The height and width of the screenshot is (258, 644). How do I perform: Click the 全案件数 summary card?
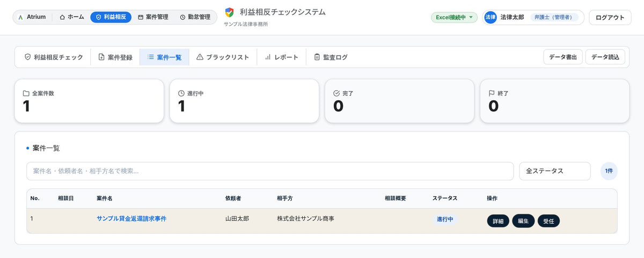[x=89, y=101]
